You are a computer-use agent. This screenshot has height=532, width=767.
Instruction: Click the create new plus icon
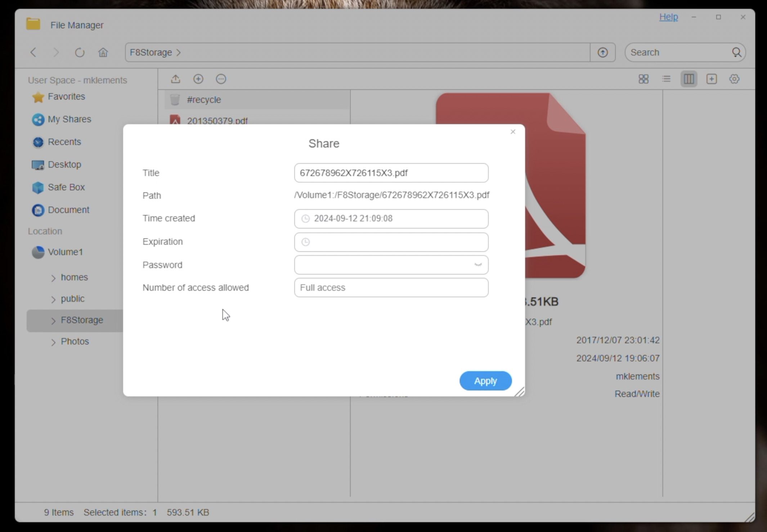pos(198,79)
